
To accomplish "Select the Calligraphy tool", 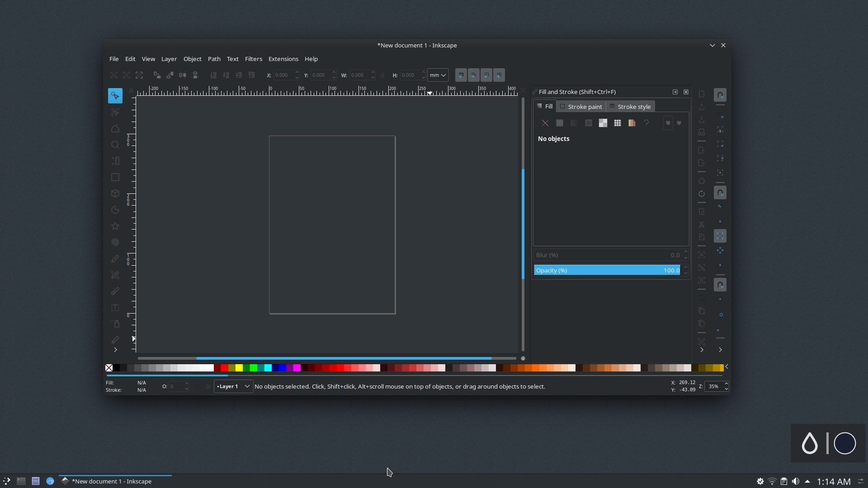I will coord(115,291).
